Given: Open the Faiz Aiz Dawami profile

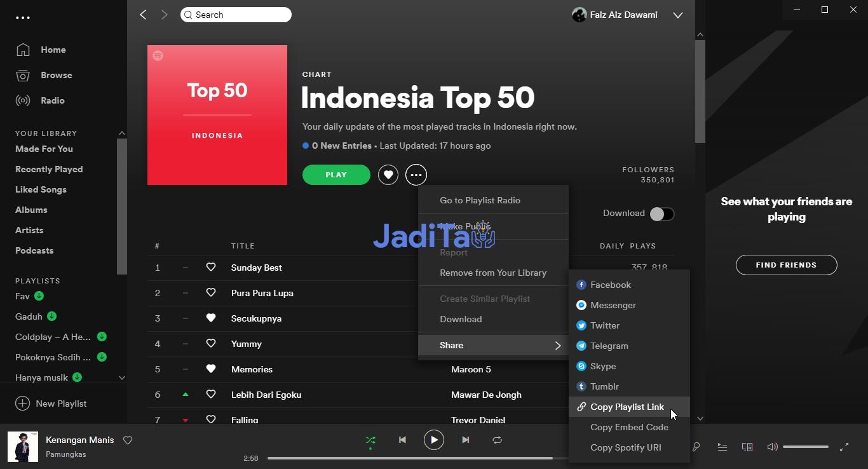Looking at the screenshot, I should coord(614,15).
